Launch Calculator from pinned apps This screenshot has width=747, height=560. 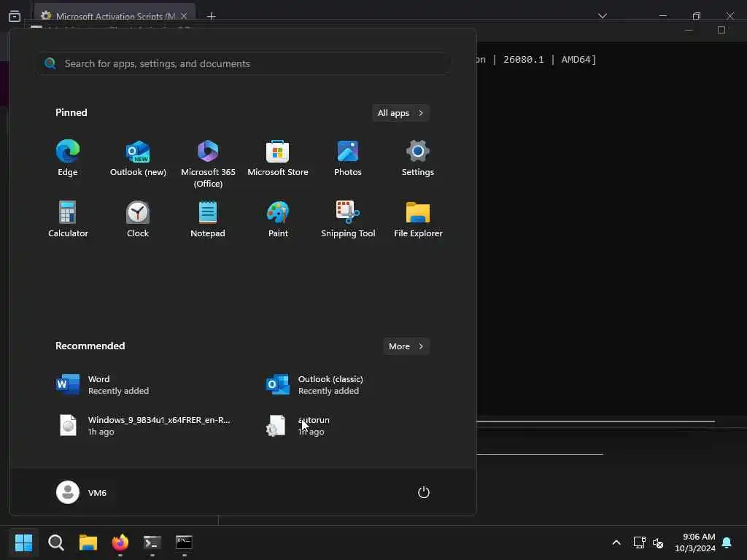(68, 219)
